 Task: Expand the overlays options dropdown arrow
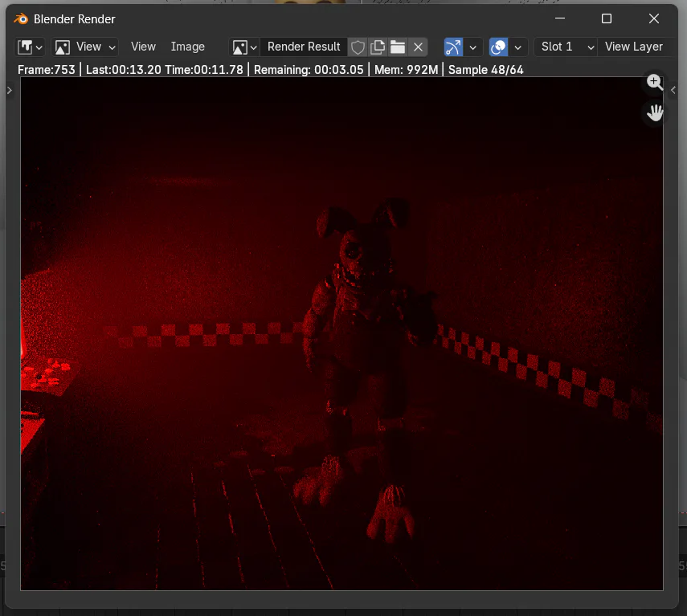pos(518,47)
